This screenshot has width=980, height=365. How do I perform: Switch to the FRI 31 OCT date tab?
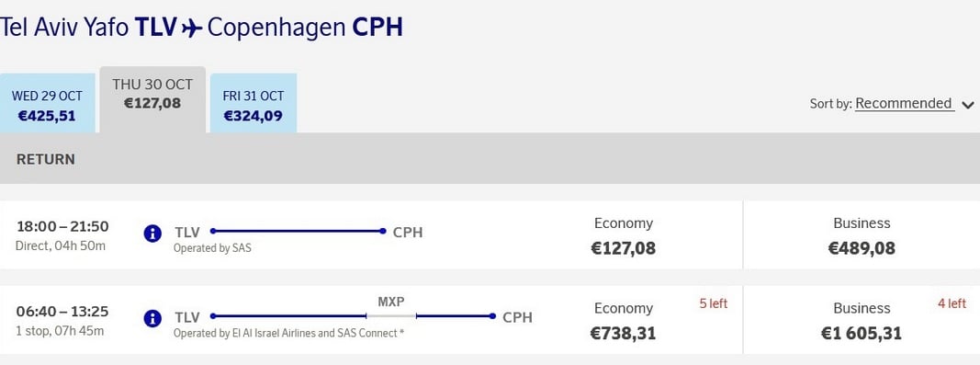coord(253,103)
